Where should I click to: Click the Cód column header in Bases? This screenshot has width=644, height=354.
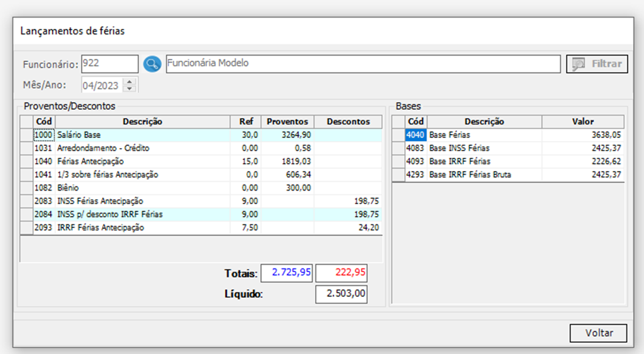pyautogui.click(x=416, y=122)
